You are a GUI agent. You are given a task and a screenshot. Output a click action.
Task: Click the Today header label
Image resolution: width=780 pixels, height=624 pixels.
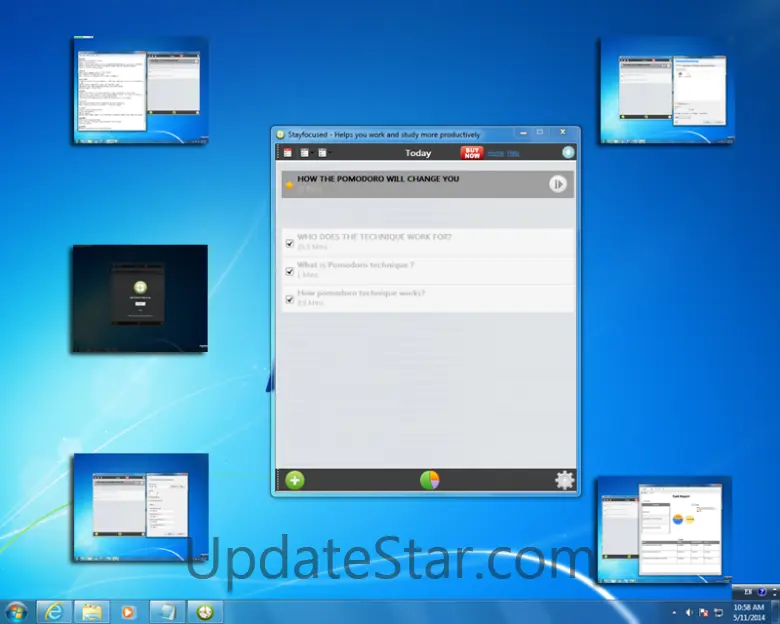click(x=418, y=153)
